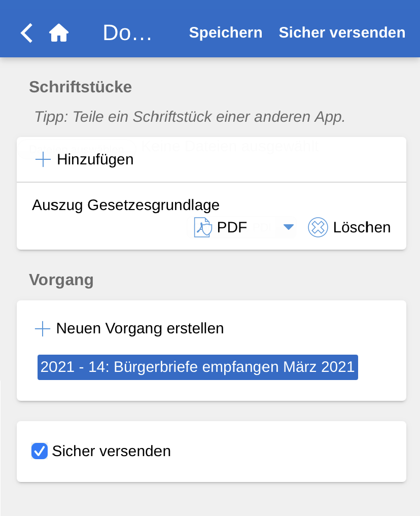Open the home screen icon
The image size is (420, 516).
click(x=59, y=33)
